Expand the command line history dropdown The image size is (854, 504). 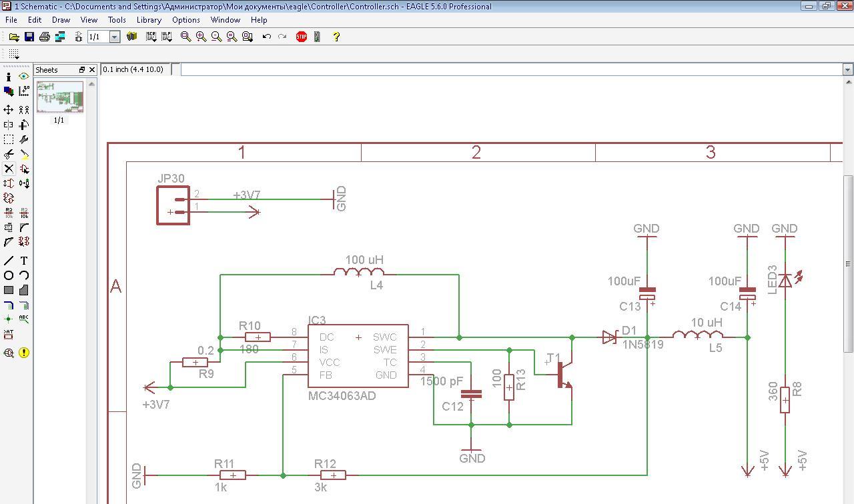pos(847,69)
